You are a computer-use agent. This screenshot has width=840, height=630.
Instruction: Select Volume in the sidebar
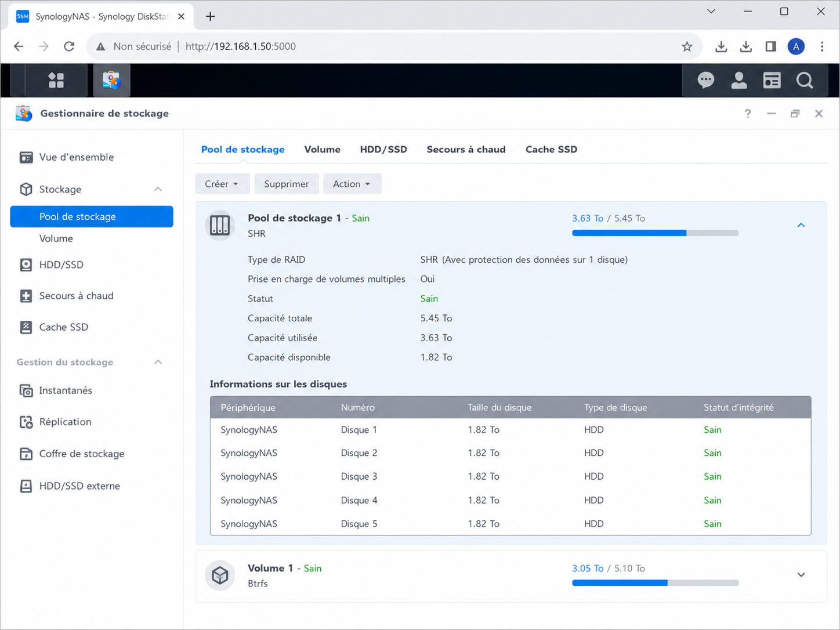56,238
